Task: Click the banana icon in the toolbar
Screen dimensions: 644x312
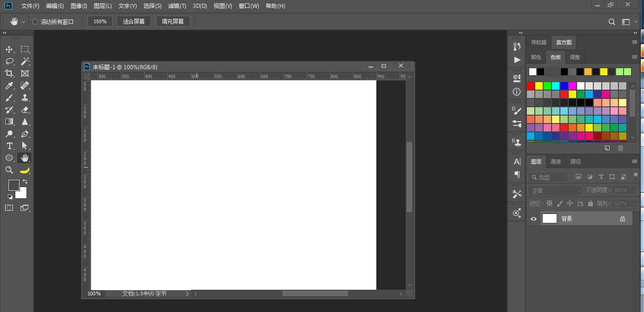Action: pos(25,170)
